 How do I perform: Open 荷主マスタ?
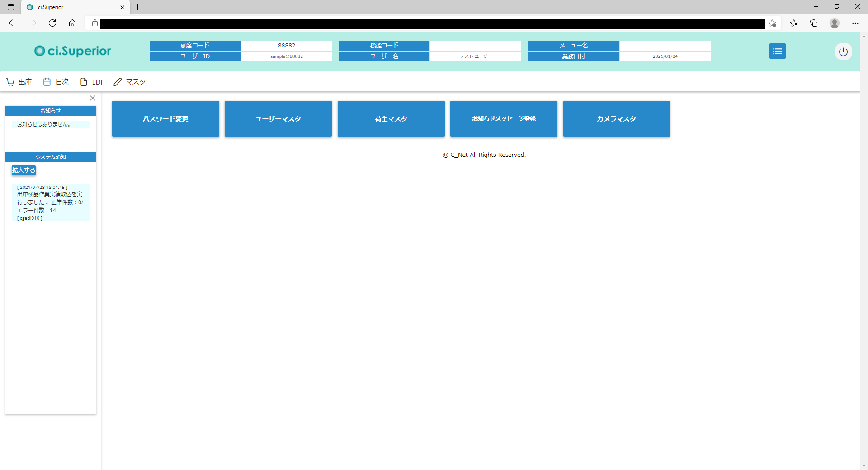pyautogui.click(x=391, y=119)
